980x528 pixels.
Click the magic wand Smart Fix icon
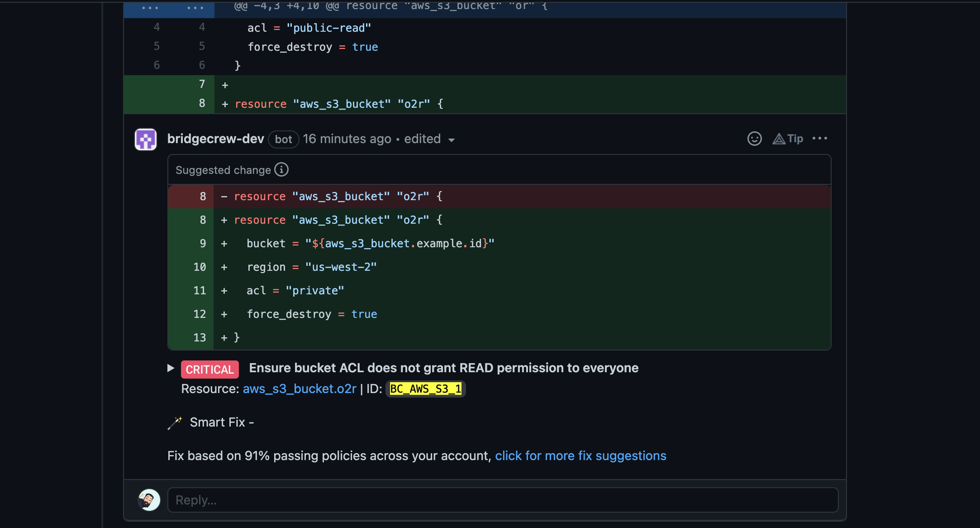tap(175, 422)
